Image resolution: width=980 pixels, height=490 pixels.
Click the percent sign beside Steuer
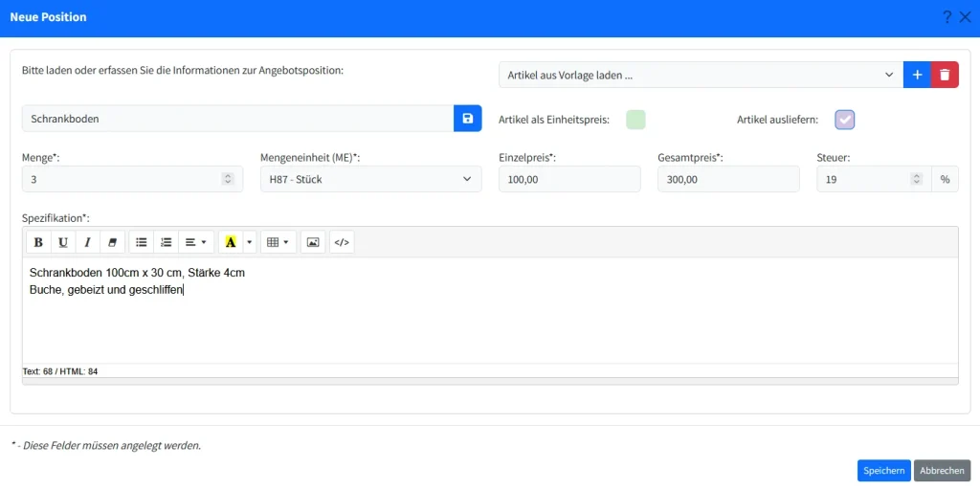click(945, 179)
